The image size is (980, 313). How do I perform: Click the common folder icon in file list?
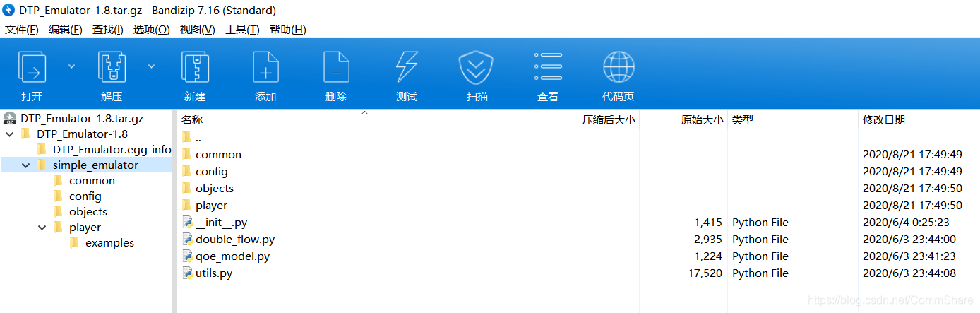tap(186, 154)
